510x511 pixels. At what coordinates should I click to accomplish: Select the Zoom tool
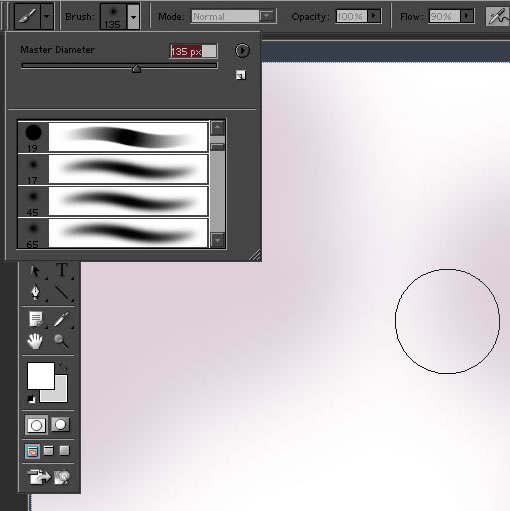pos(61,341)
